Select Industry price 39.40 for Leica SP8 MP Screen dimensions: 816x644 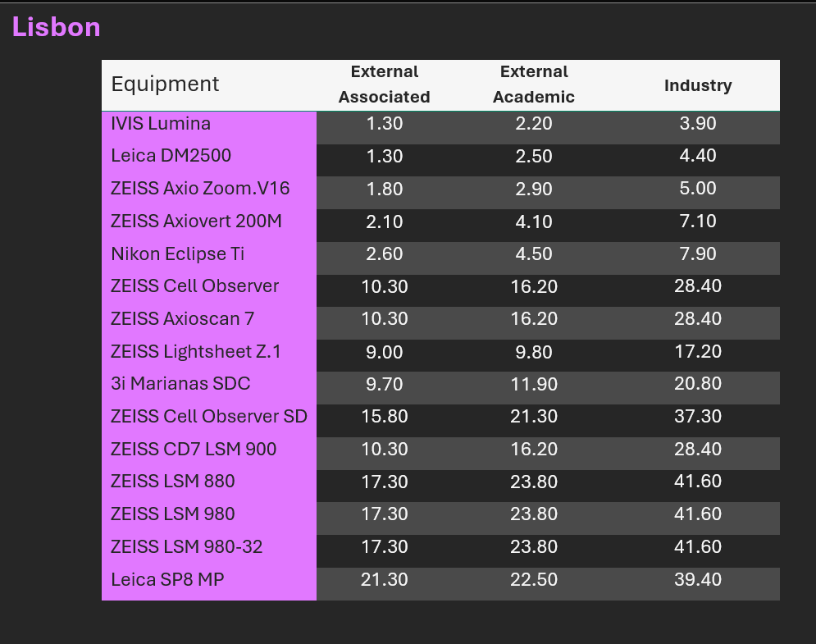click(697, 580)
